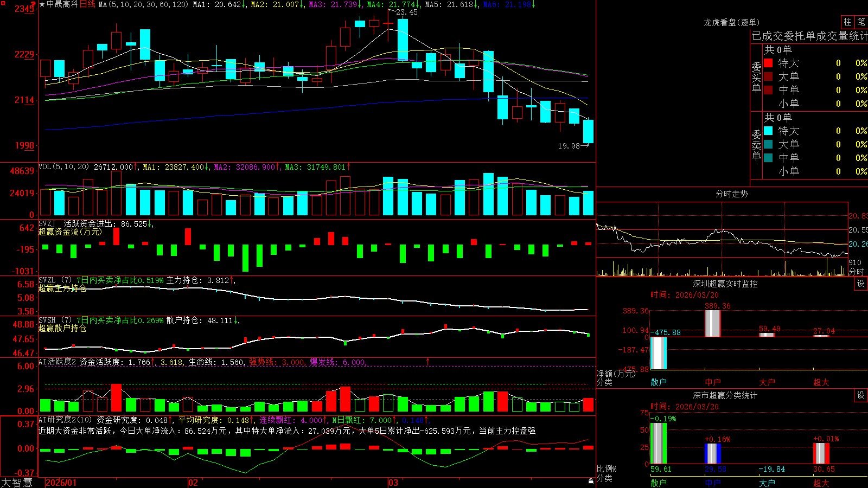The height and width of the screenshot is (488, 868).
Task: Click the 大智慧 logo at bottom left
Action: click(x=17, y=483)
